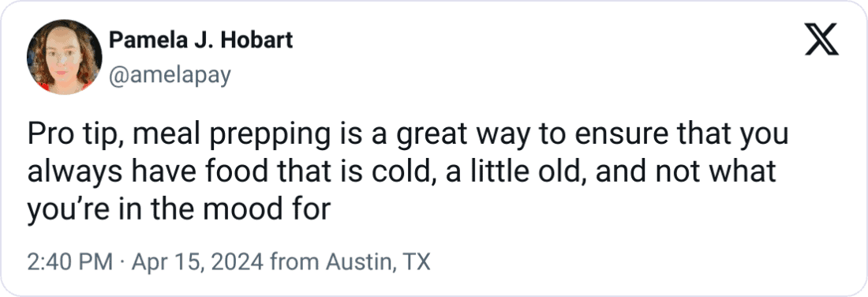Click the 2:40 PM timestamp
868x297 pixels.
tap(69, 261)
